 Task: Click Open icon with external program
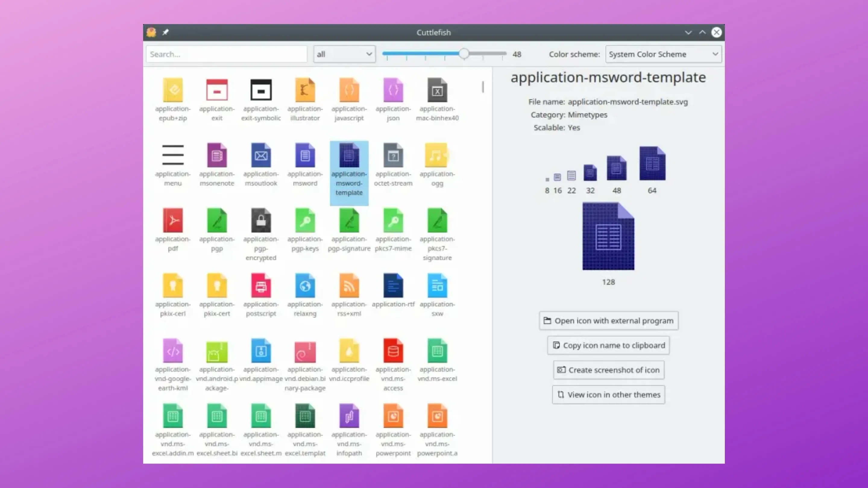(609, 321)
